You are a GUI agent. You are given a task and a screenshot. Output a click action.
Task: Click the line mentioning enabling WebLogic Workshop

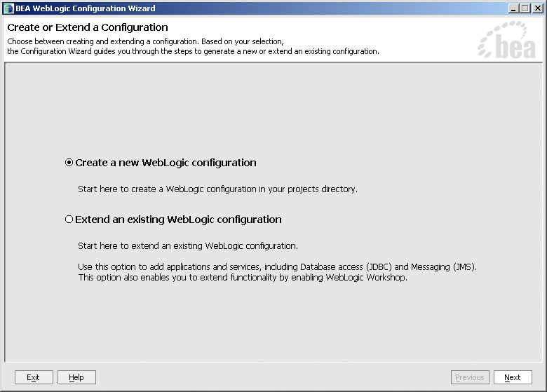click(x=243, y=277)
